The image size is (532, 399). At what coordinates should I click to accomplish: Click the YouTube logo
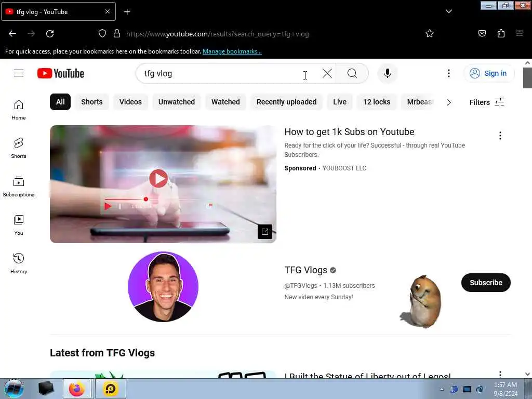[x=61, y=73]
